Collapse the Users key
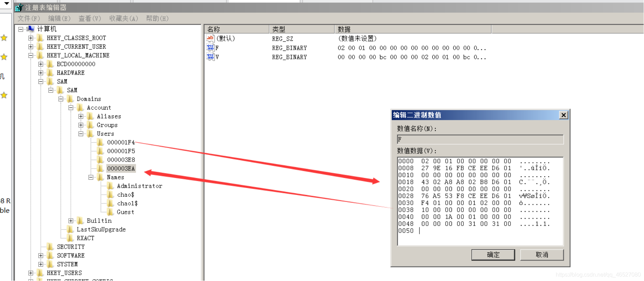Image resolution: width=644 pixels, height=281 pixels. (x=81, y=134)
